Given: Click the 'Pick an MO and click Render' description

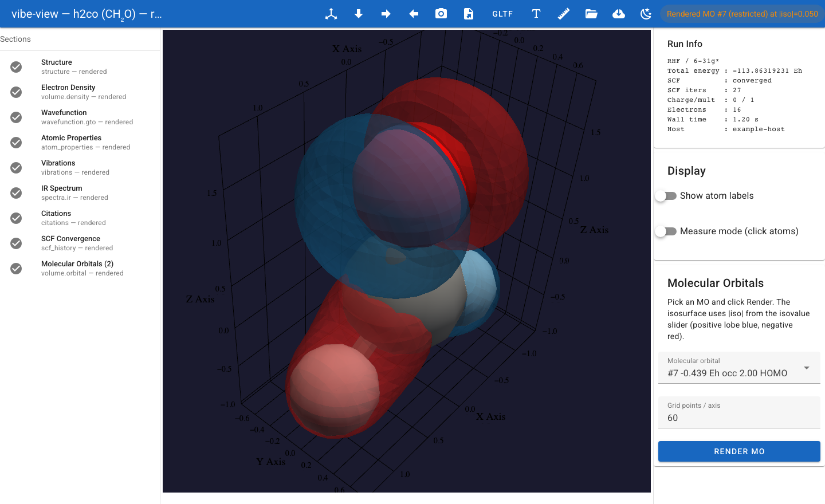Looking at the screenshot, I should (738, 319).
